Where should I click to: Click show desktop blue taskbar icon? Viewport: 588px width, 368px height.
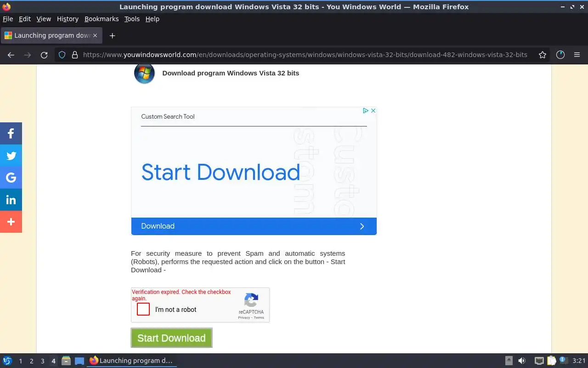point(79,361)
